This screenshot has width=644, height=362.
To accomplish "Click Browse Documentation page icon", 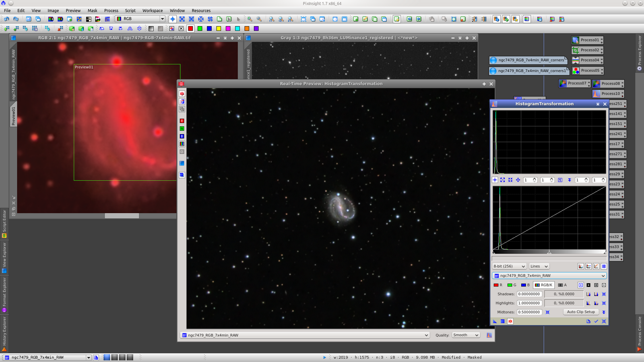I will coord(588,321).
